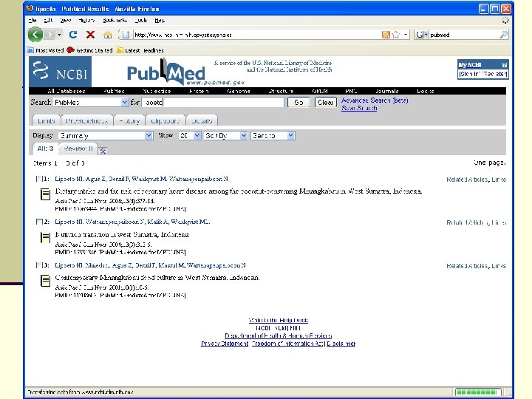Switch to the History tab
Image resolution: width=532 pixels, height=399 pixels.
point(129,120)
